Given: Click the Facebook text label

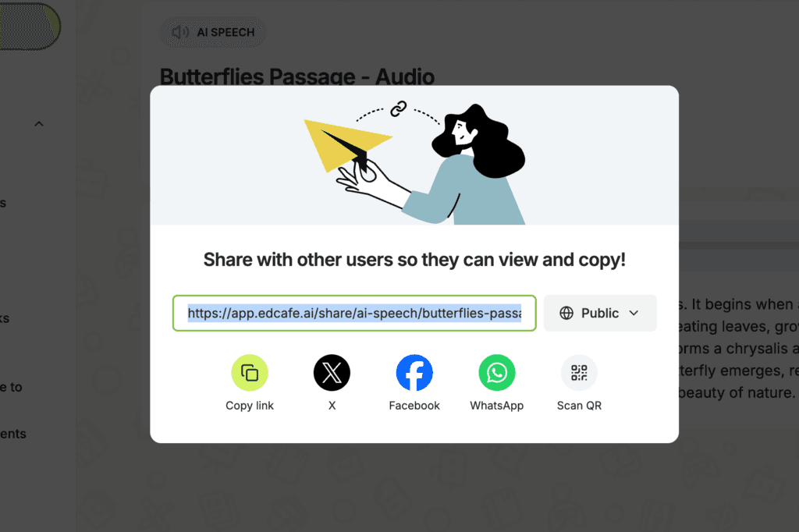Looking at the screenshot, I should coord(414,406).
